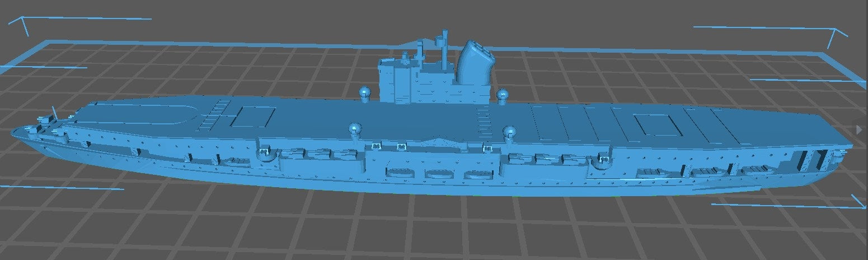Select the far-side dome right of the funnel
Screen dimensions: 868x260
coord(503,96)
